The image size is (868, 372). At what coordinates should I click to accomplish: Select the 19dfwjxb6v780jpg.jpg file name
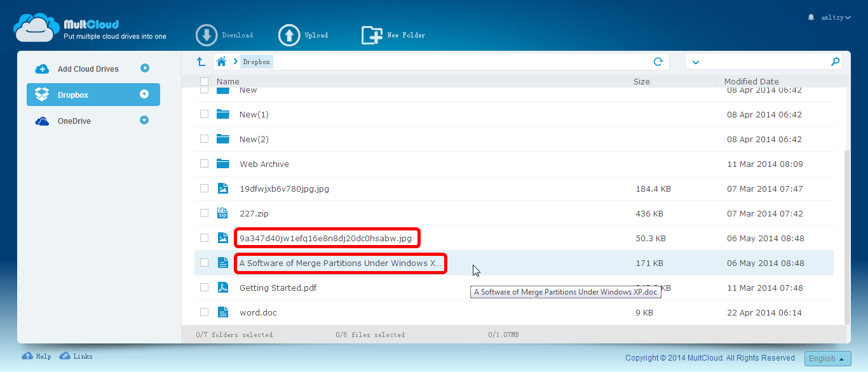284,189
